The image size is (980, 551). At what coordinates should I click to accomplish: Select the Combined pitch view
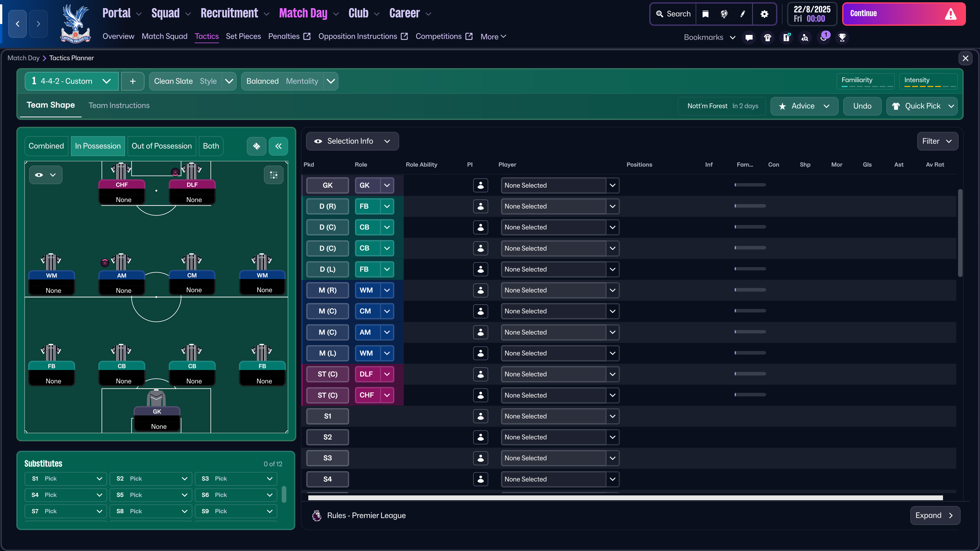(46, 146)
